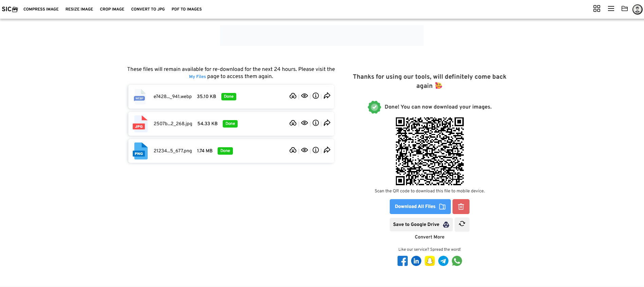Viewport: 644px width, 287px height.
Task: Share on WhatsApp
Action: (x=457, y=261)
